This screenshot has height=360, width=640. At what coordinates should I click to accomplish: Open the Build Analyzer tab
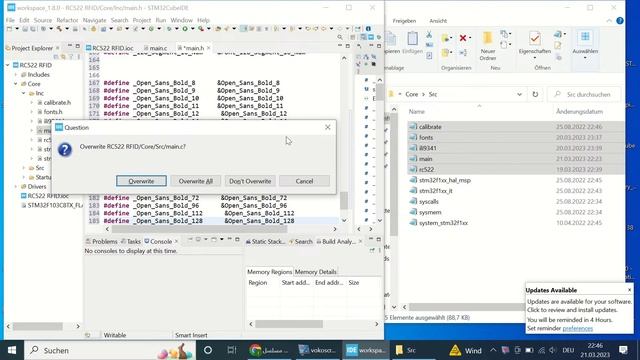336,241
